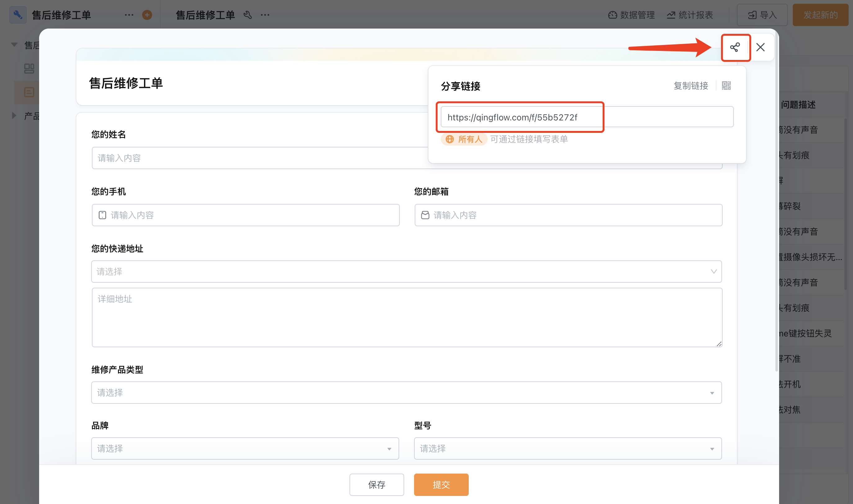Click the phone icon in 您的手机 field
This screenshot has width=853, height=504.
[x=102, y=215]
